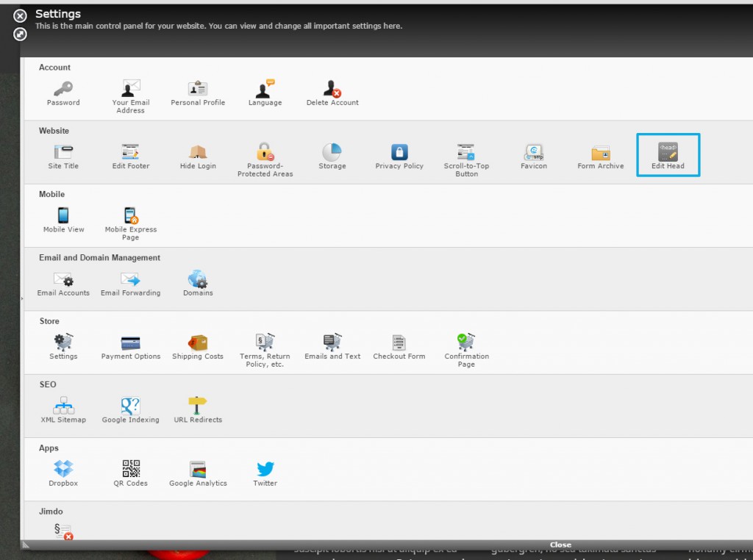This screenshot has width=753, height=560.
Task: Open Payment Options in Store
Action: [x=131, y=343]
